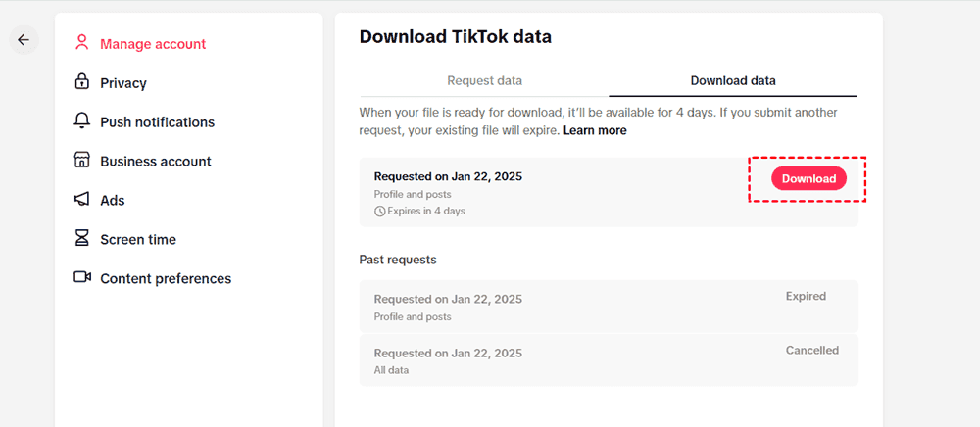Select the Screen time label
The height and width of the screenshot is (427, 980).
pyautogui.click(x=138, y=240)
